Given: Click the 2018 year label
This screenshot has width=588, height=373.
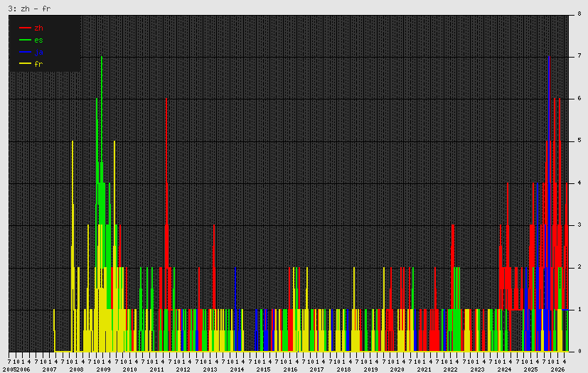Looking at the screenshot, I should tap(344, 369).
